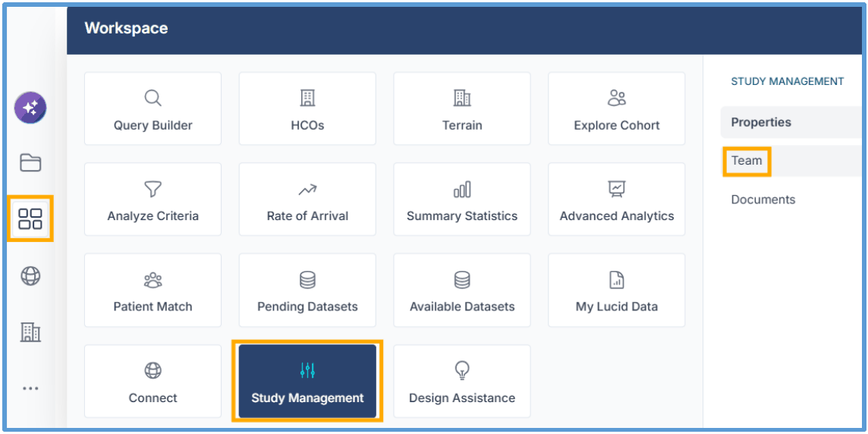Click the Query Builder magnifier icon
Image resolution: width=868 pixels, height=434 pixels.
[x=153, y=99]
